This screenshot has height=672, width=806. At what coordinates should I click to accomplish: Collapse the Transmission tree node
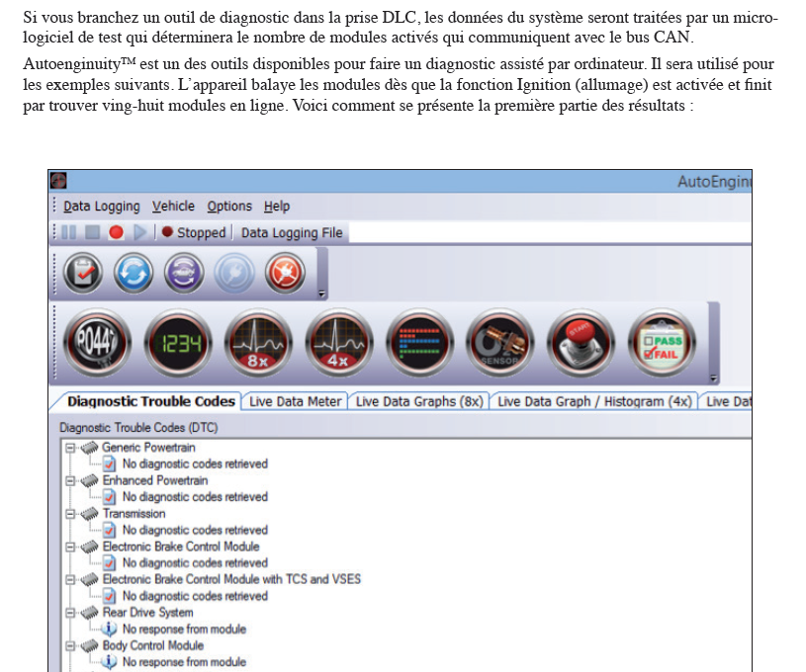coord(70,514)
